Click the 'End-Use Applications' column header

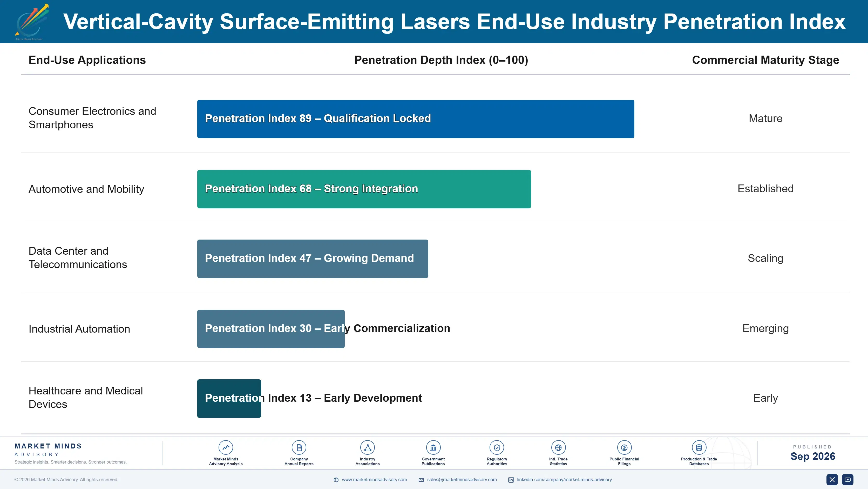click(x=87, y=60)
